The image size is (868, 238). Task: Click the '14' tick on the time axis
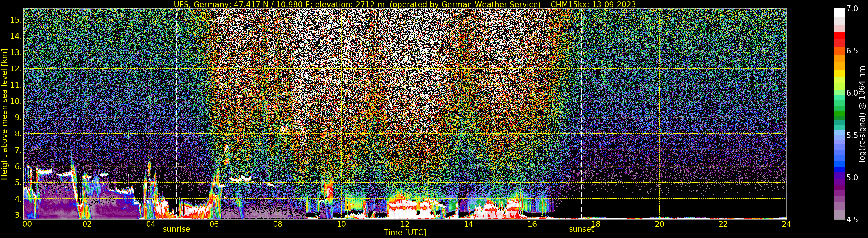click(468, 224)
